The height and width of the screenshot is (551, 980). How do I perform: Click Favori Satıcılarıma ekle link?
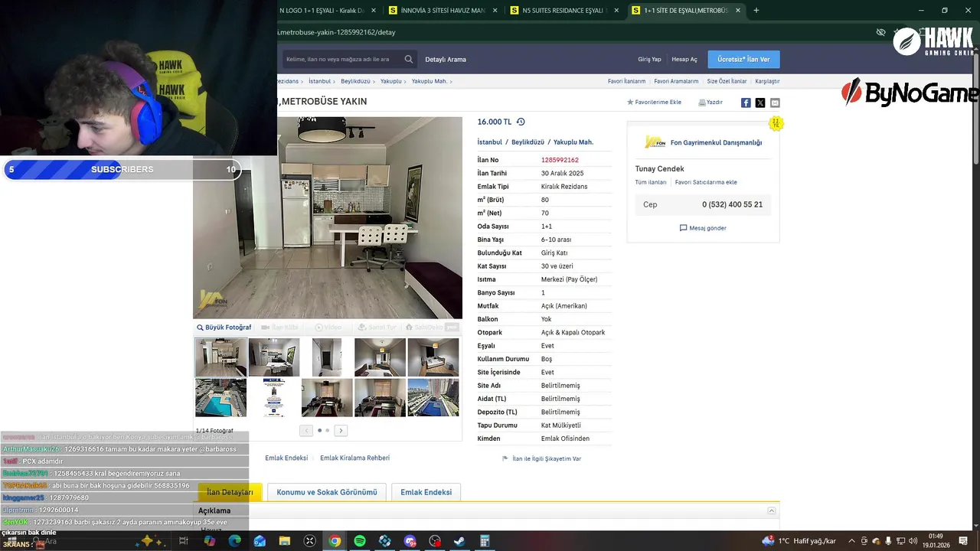(x=706, y=182)
